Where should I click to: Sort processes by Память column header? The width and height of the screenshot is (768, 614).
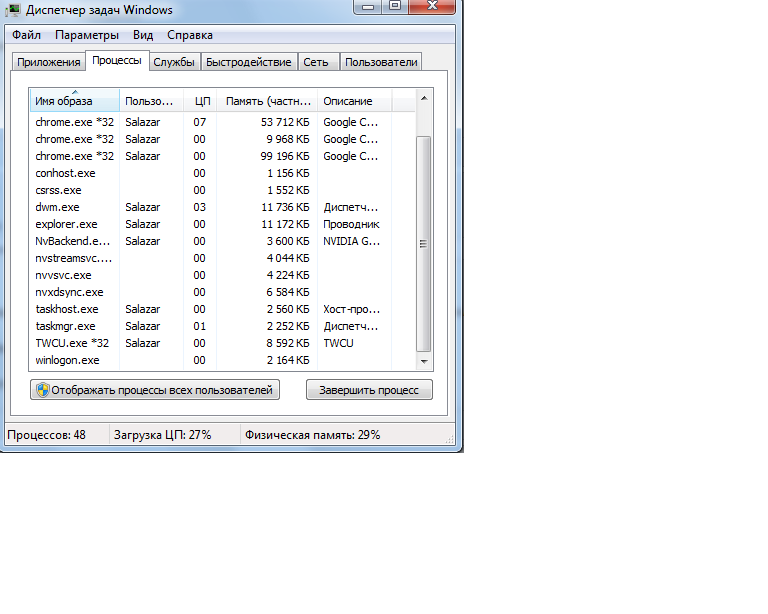click(268, 101)
